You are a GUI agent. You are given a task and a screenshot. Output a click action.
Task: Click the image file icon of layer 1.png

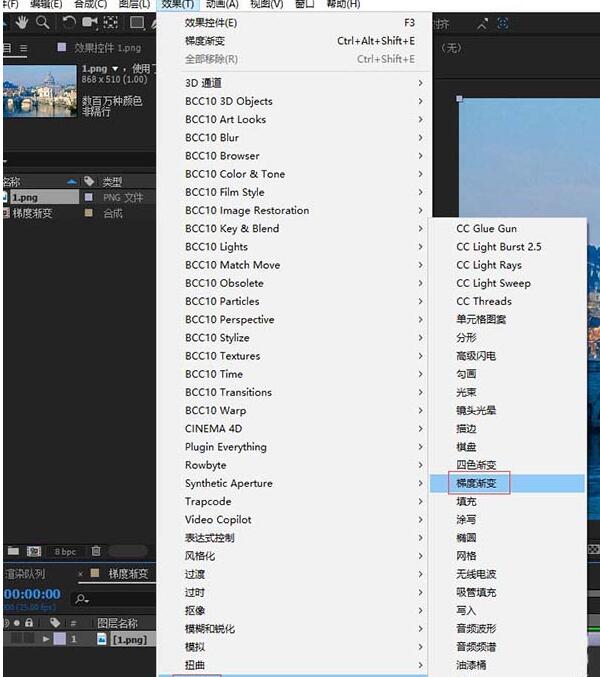click(102, 639)
